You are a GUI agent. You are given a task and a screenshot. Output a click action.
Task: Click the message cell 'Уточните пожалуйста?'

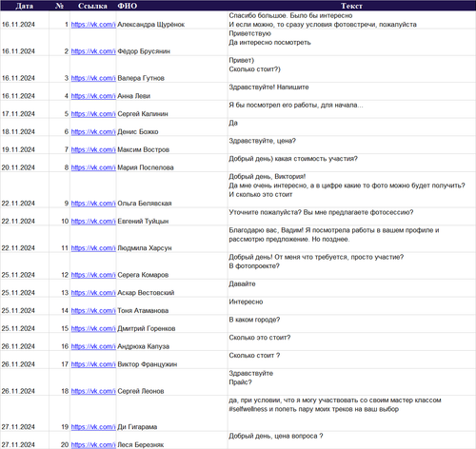click(x=351, y=217)
